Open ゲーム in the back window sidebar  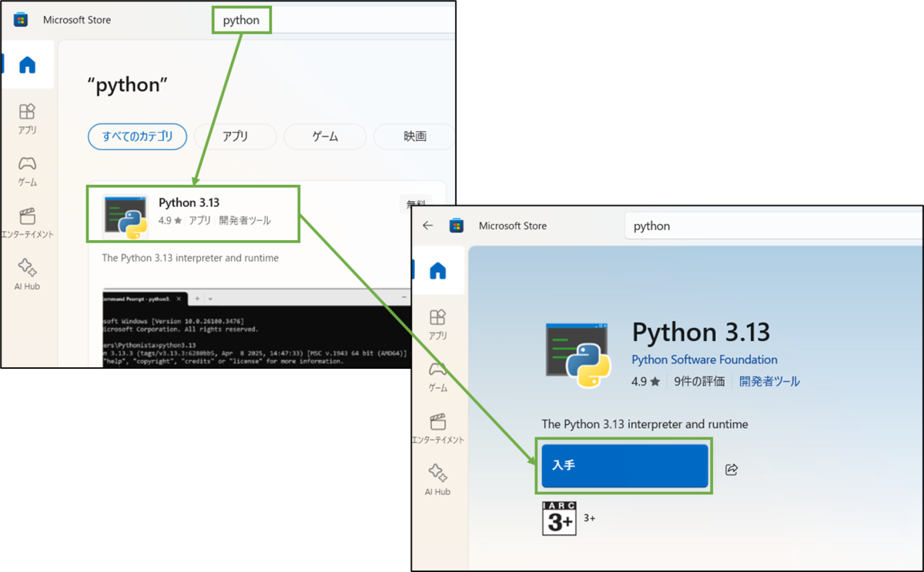(x=28, y=172)
